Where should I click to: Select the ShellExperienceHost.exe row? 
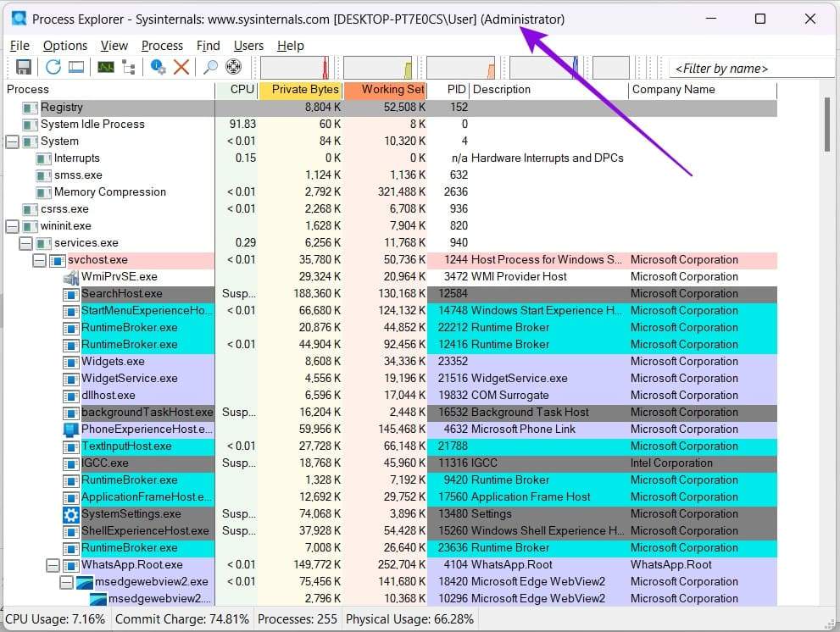[x=391, y=531]
